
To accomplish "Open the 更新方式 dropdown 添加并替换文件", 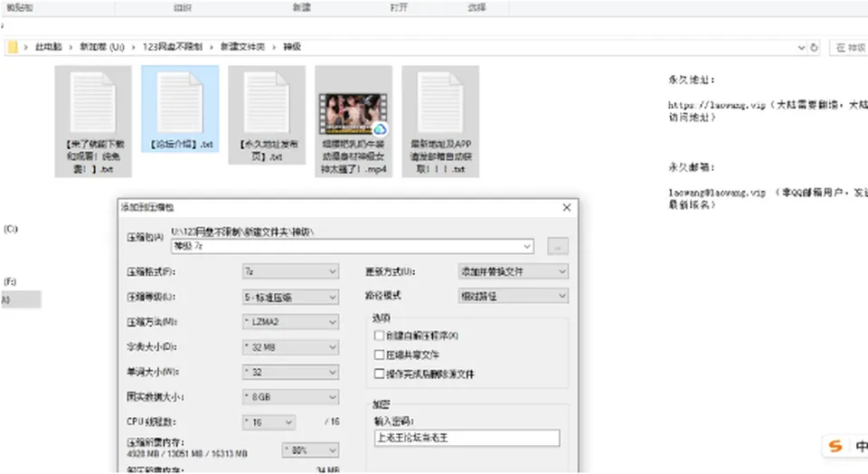I will 514,271.
